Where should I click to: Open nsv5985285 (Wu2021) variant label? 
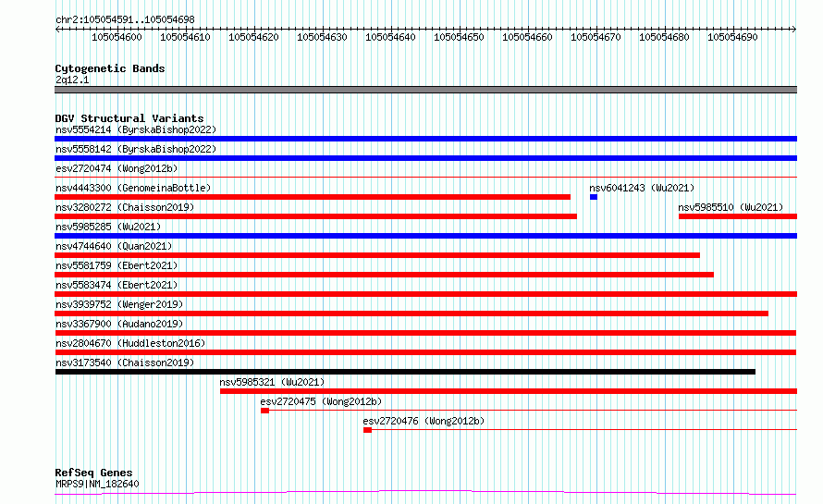[108, 227]
